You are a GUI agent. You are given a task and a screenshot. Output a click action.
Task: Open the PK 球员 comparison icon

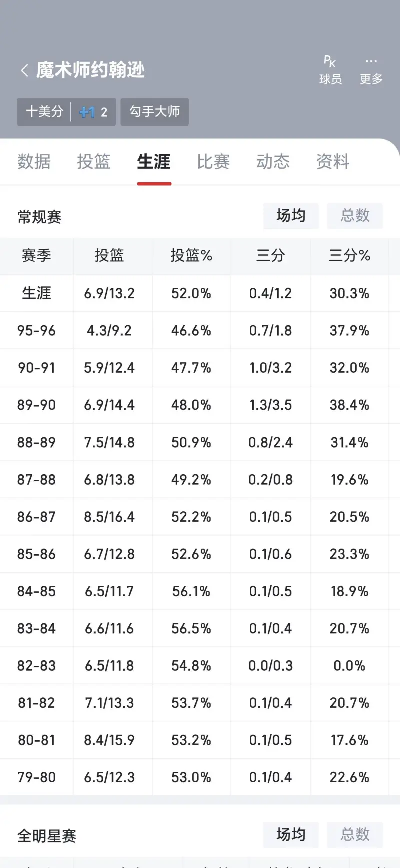click(x=330, y=70)
